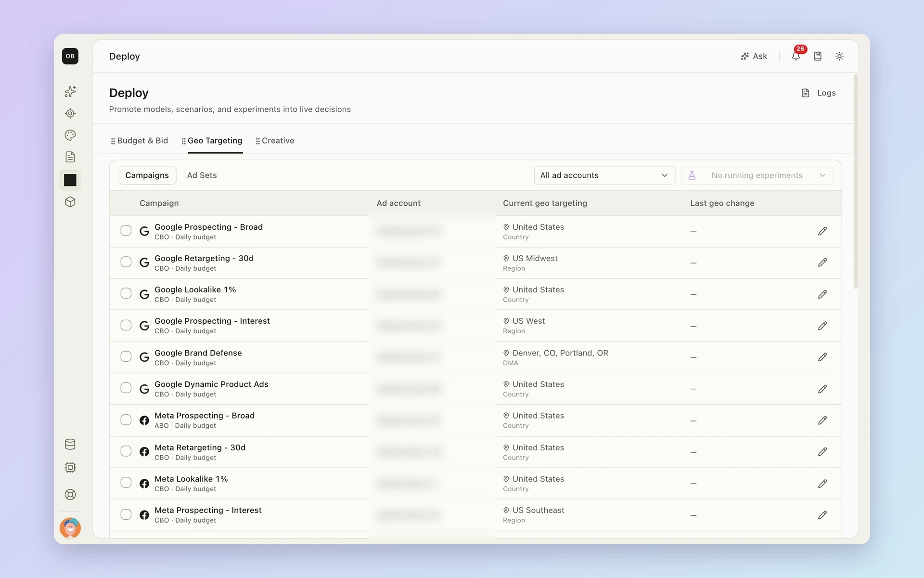
Task: Click the Google Dynamic Product Ads name
Action: click(211, 384)
